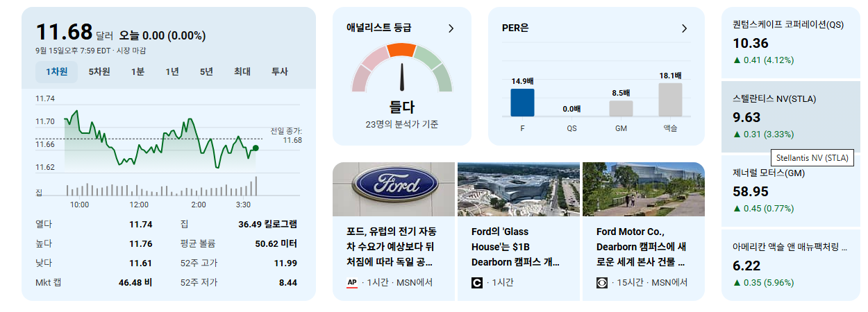Switch chart to 1분 range
Screen dimensions: 868x312
pyautogui.click(x=137, y=71)
